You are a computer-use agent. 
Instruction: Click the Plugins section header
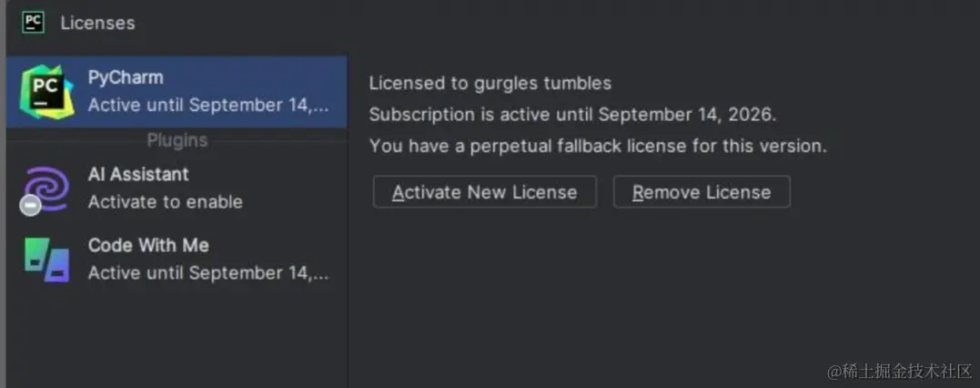click(177, 140)
